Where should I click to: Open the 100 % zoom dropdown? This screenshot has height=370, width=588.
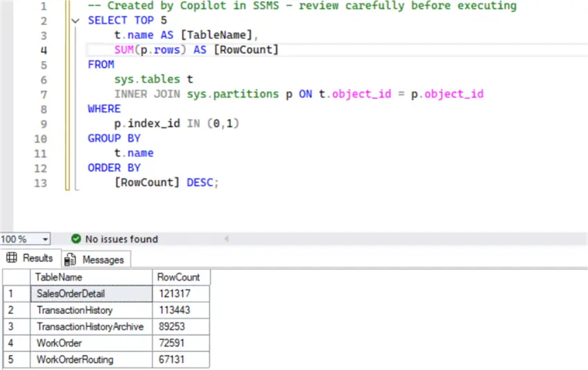(45, 239)
